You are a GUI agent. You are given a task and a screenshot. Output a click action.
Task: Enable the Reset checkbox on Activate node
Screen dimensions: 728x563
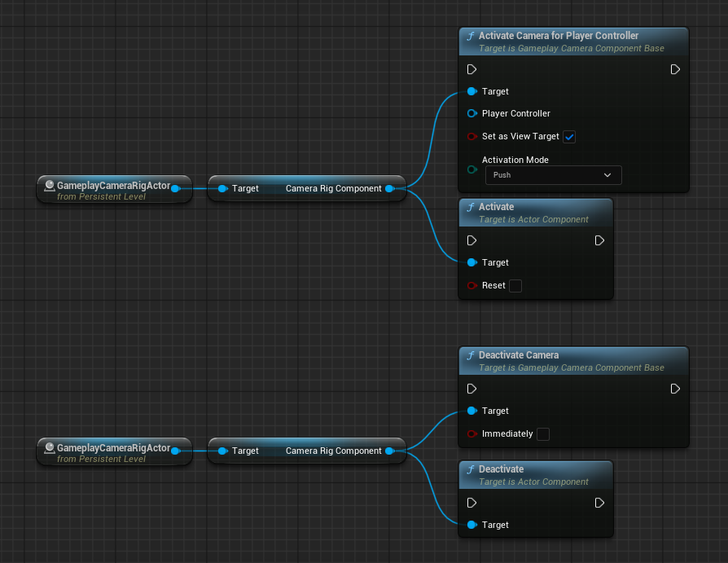(x=515, y=286)
